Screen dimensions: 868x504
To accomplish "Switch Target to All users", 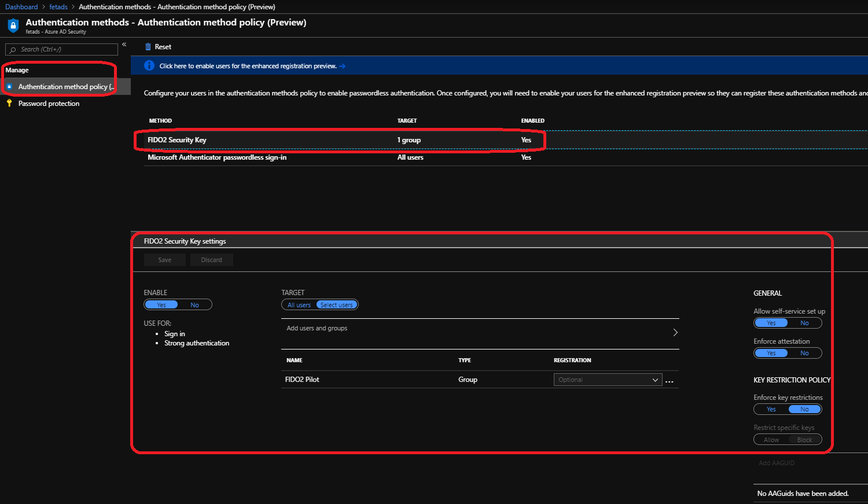I will click(299, 305).
